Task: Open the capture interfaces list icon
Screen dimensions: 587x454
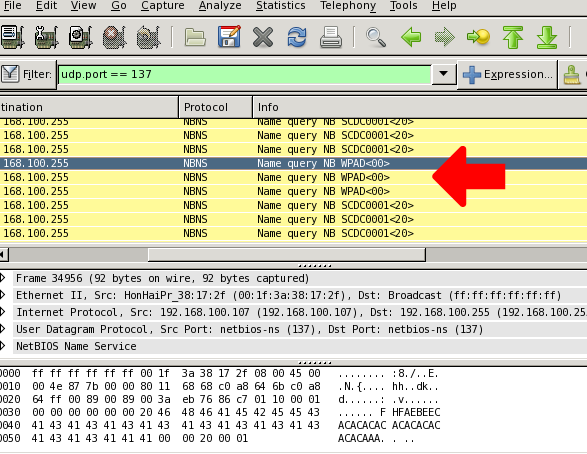Action: point(13,37)
